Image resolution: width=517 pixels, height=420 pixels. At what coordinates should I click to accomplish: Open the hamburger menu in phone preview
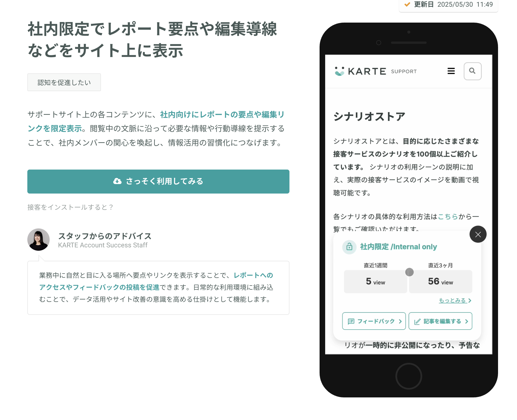451,71
